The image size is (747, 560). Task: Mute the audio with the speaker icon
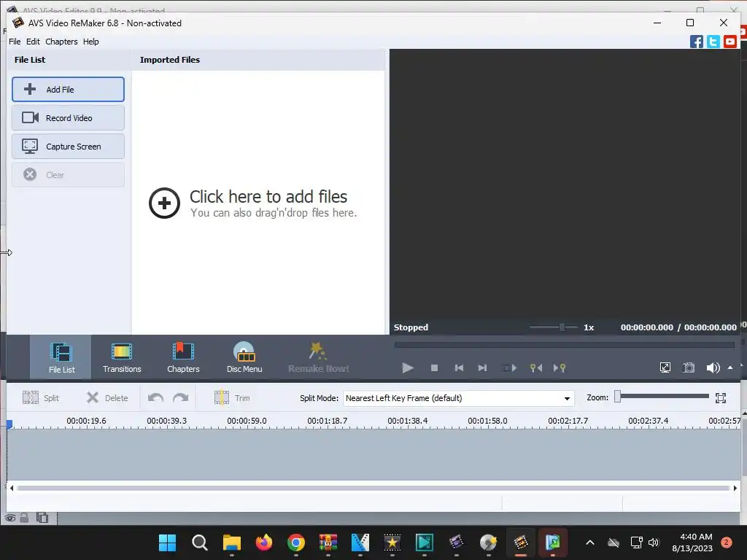(x=713, y=367)
